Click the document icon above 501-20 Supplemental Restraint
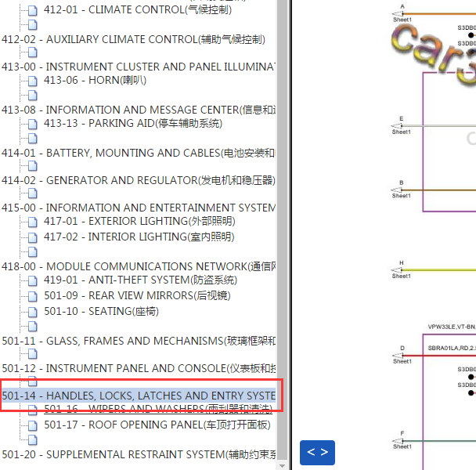Screen dimensions: 476x470 32,440
